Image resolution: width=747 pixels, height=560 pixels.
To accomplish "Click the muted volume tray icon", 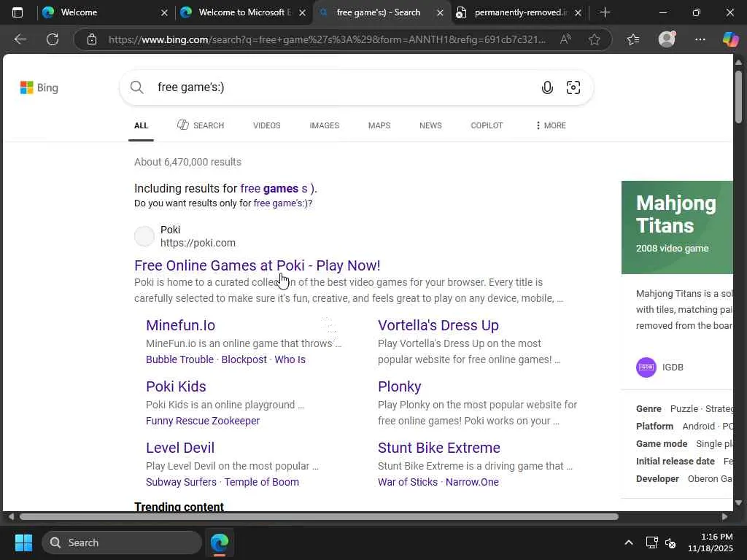I will (670, 542).
